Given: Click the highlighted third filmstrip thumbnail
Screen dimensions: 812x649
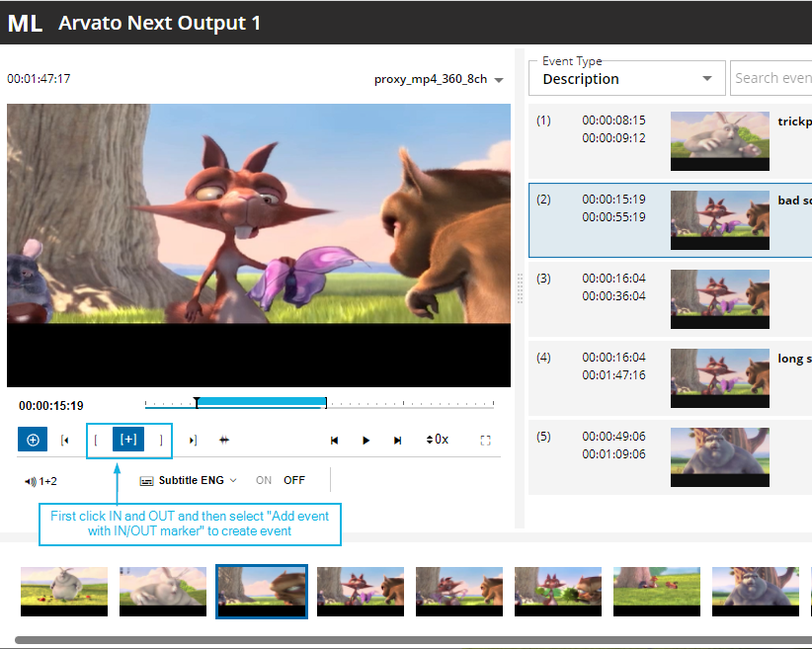Looking at the screenshot, I should pyautogui.click(x=262, y=592).
